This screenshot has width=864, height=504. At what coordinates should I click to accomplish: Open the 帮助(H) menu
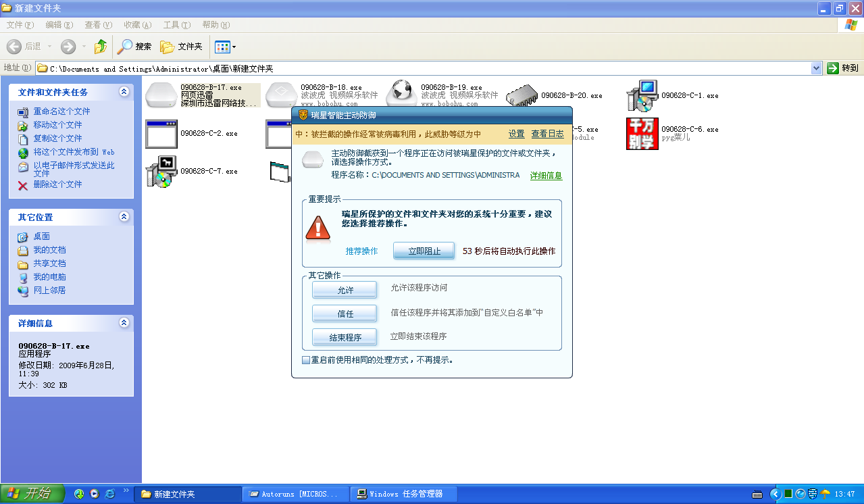[x=215, y=25]
